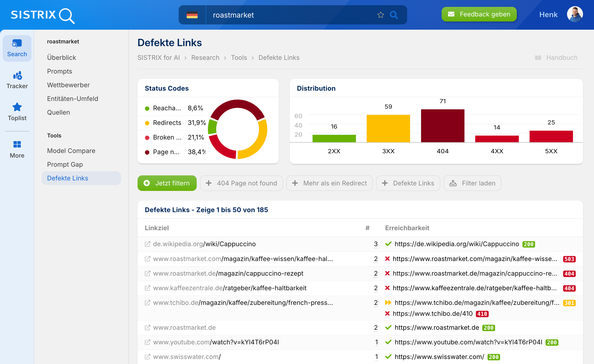The width and height of the screenshot is (594, 364).
Task: Toggle Redirects in the Status Codes legend
Action: [167, 123]
